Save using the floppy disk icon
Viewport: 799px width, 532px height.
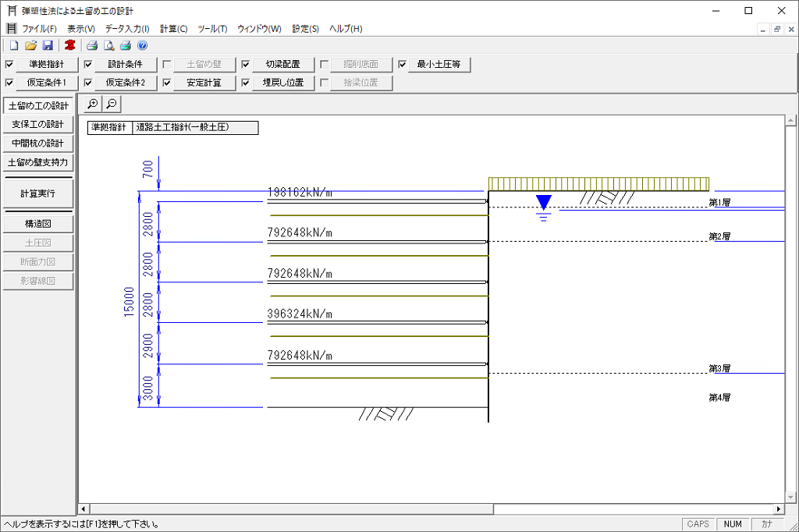pos(48,45)
